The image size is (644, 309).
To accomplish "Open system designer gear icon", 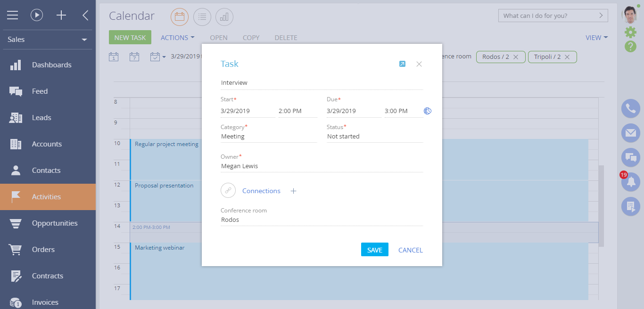I will (630, 32).
